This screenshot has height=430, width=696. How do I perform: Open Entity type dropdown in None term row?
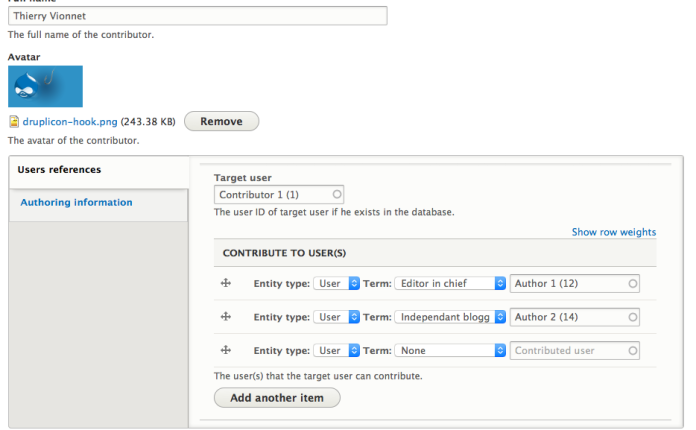[336, 351]
